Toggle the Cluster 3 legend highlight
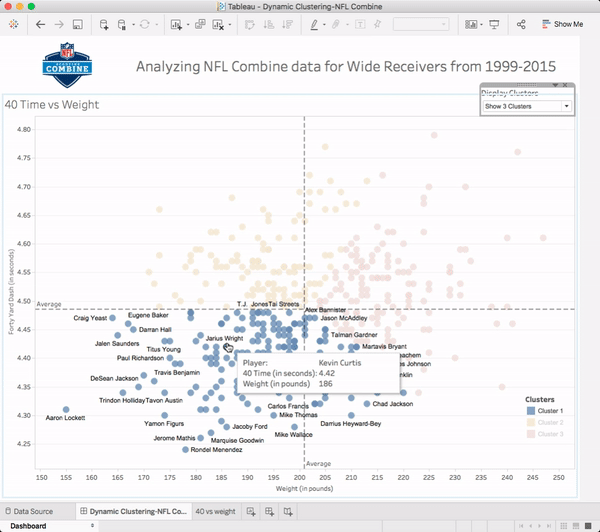 point(545,434)
